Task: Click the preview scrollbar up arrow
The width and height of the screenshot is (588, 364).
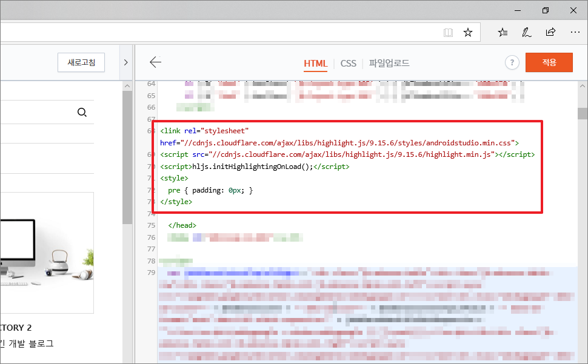Action: [x=127, y=86]
